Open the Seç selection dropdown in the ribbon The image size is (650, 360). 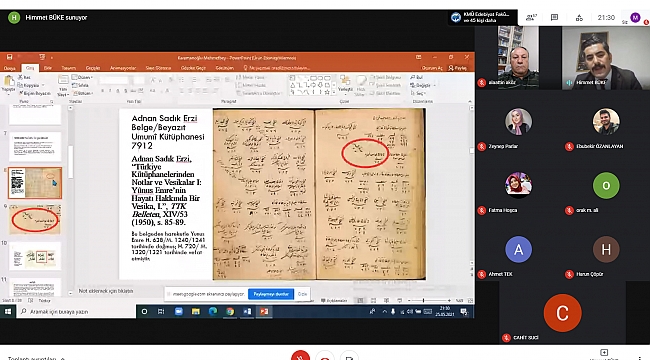pyautogui.click(x=417, y=93)
